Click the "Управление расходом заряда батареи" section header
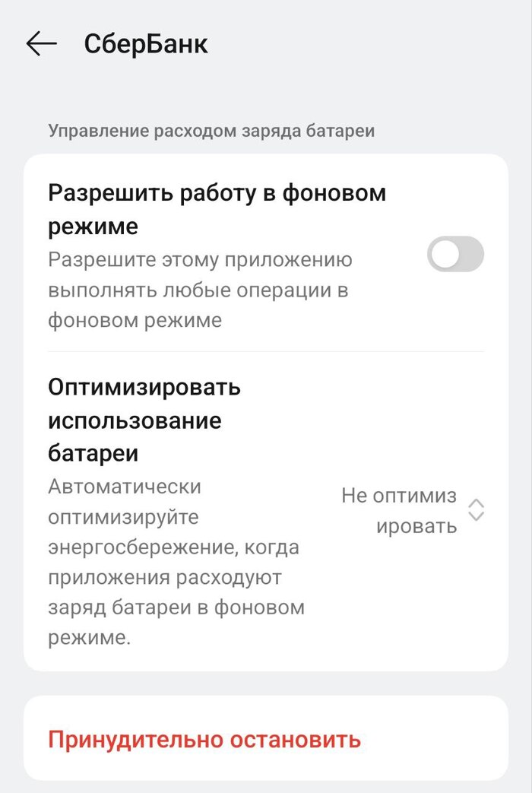 point(211,131)
